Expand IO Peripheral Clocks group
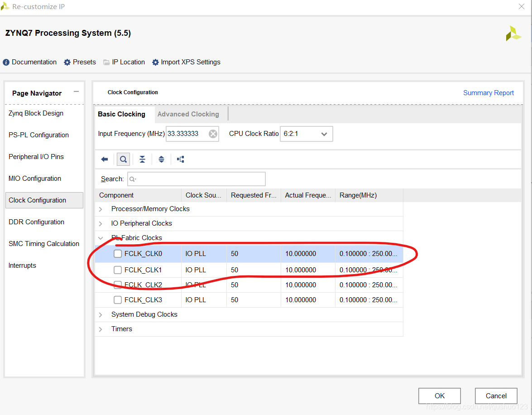 [x=101, y=223]
